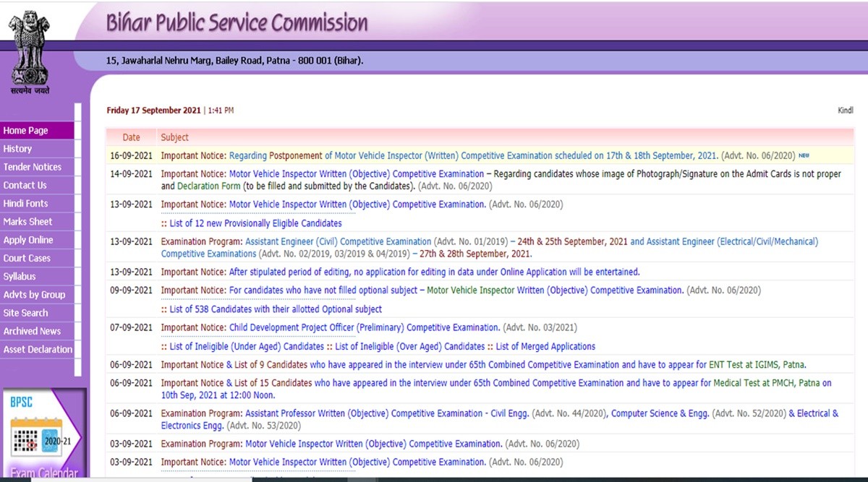
Task: Click the Indian national emblem logo
Action: [x=30, y=52]
